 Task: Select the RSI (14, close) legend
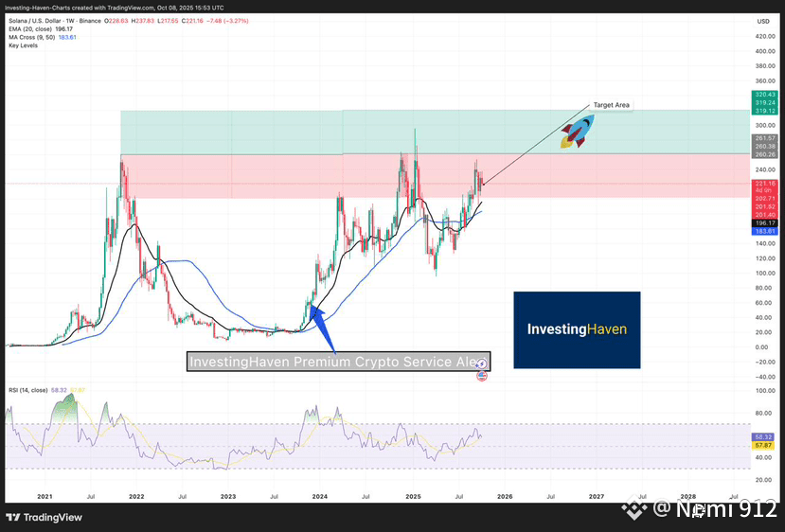click(28, 390)
